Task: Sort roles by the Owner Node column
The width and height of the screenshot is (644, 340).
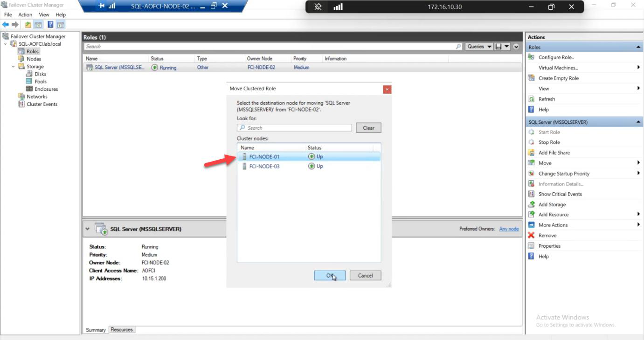Action: (268, 59)
